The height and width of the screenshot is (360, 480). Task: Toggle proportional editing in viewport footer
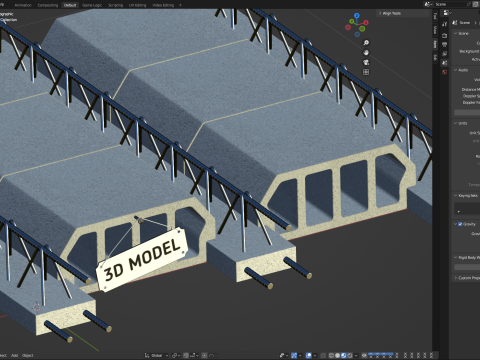(x=205, y=355)
